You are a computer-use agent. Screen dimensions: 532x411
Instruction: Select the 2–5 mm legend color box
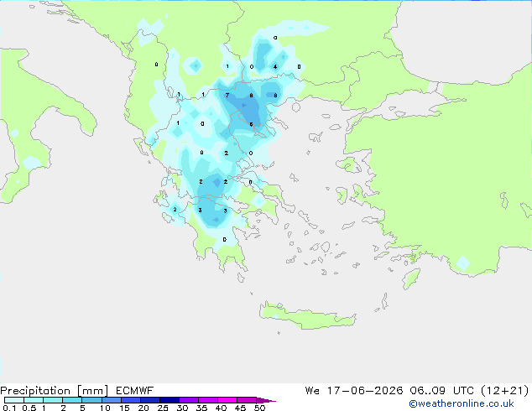coord(72,400)
